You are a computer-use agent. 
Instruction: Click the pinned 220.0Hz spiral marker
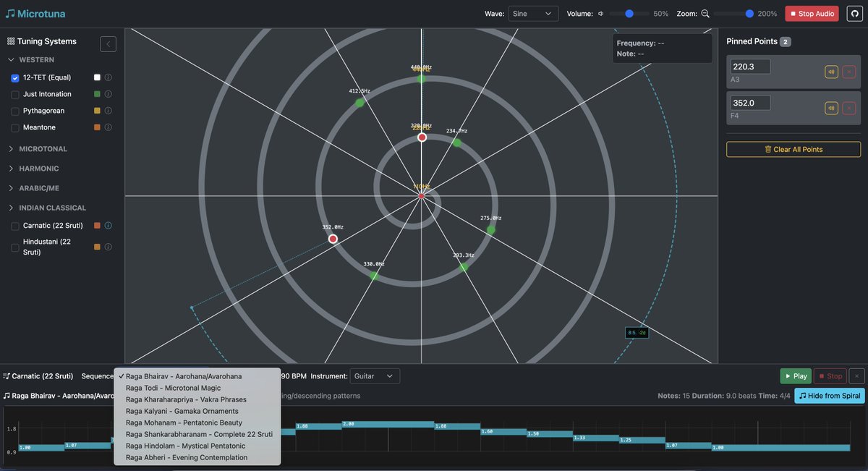tap(422, 137)
